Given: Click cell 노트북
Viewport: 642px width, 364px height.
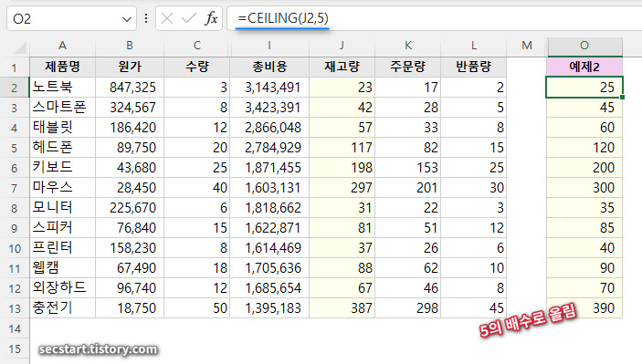Looking at the screenshot, I should click(x=62, y=87).
